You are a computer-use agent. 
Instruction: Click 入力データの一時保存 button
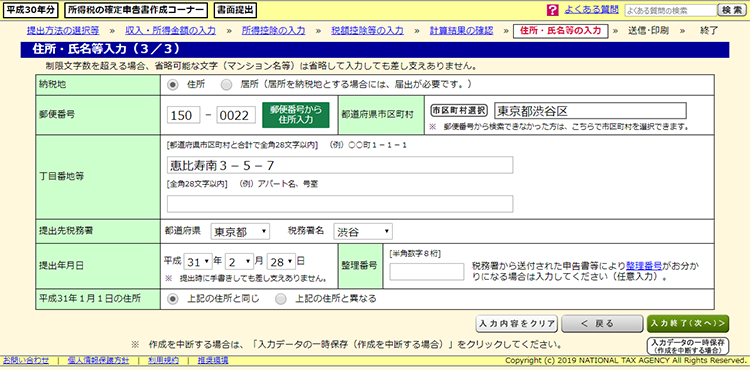(688, 346)
